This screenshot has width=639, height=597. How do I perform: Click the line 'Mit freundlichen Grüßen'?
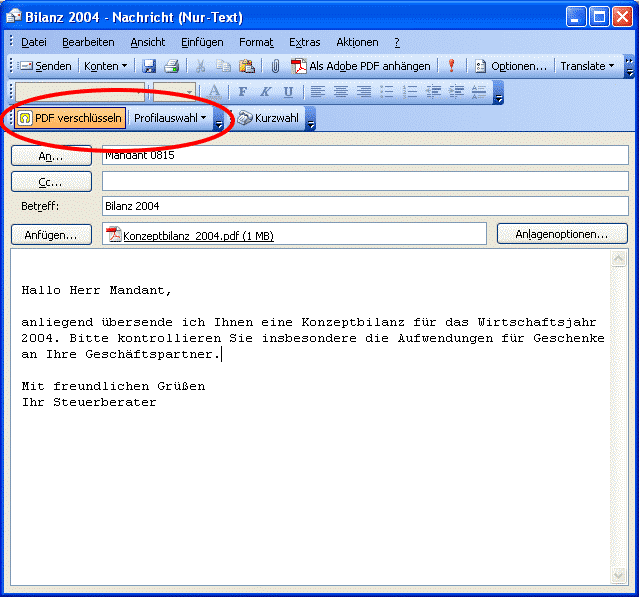(x=113, y=386)
